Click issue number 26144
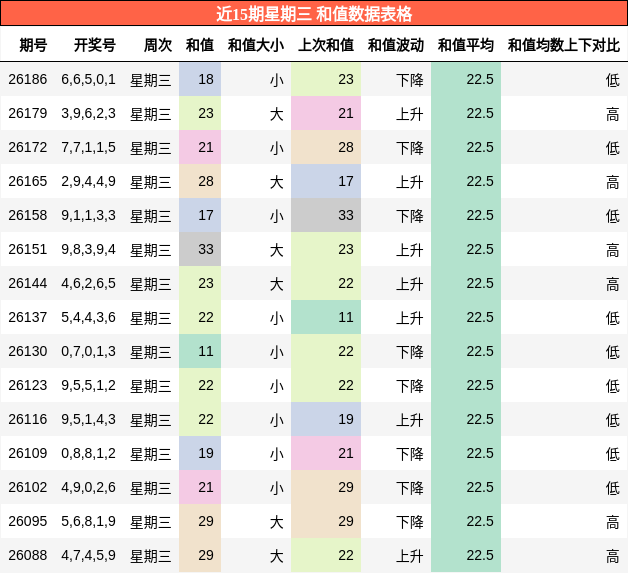This screenshot has height=573, width=628. tap(28, 283)
